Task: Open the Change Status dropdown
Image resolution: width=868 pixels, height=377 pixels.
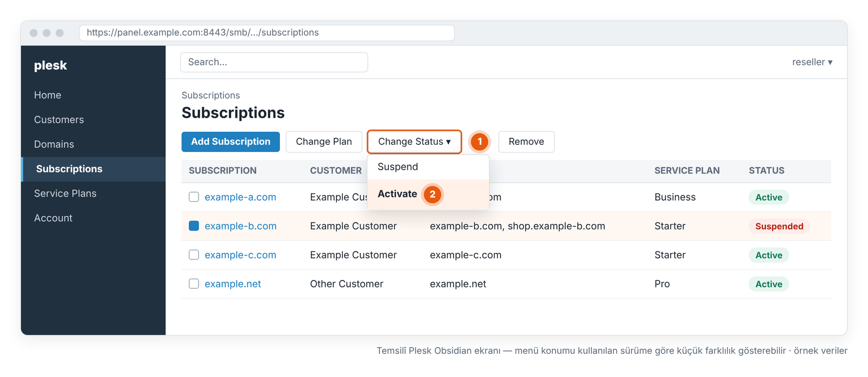Action: [414, 142]
